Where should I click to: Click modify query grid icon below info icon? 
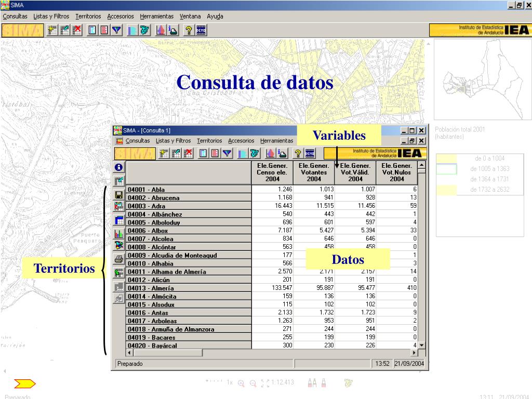[119, 181]
